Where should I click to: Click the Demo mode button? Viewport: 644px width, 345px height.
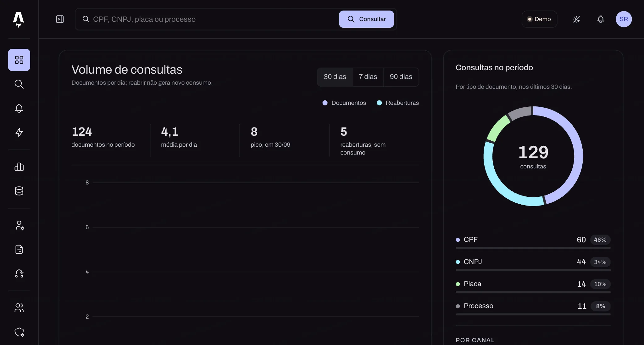pos(539,19)
